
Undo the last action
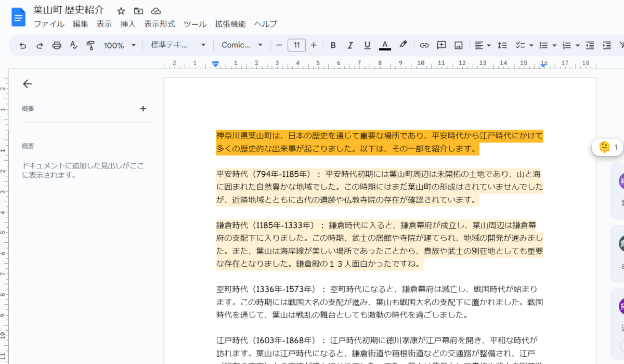(23, 45)
